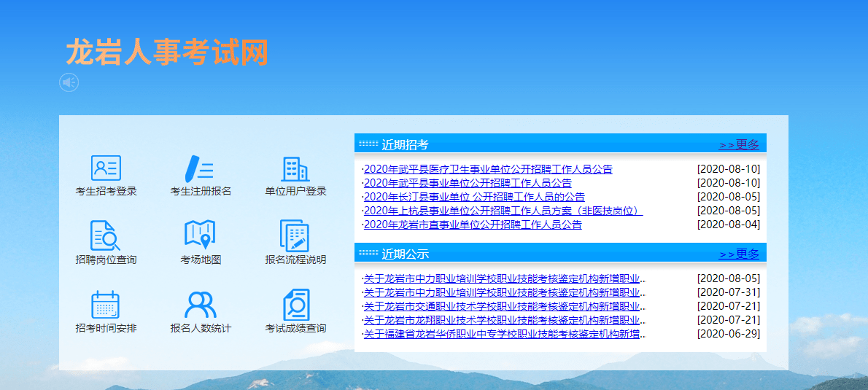
Task: Click date [2020-06-29] in 近期公示
Action: pos(729,334)
